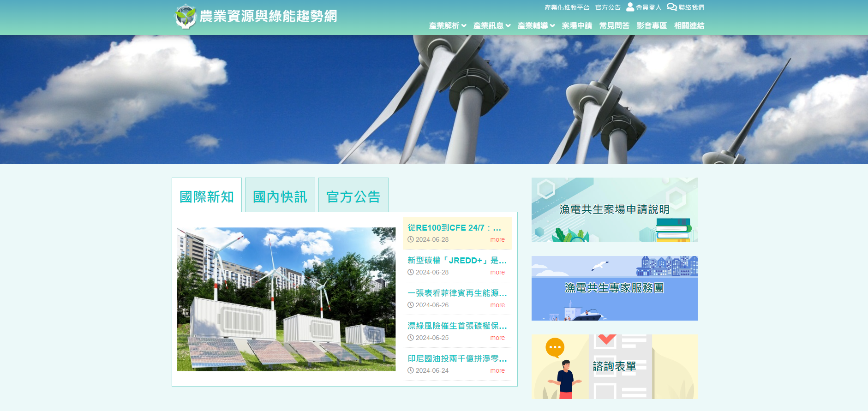Open the 相關連結 page
Image resolution: width=868 pixels, height=411 pixels.
pos(688,26)
